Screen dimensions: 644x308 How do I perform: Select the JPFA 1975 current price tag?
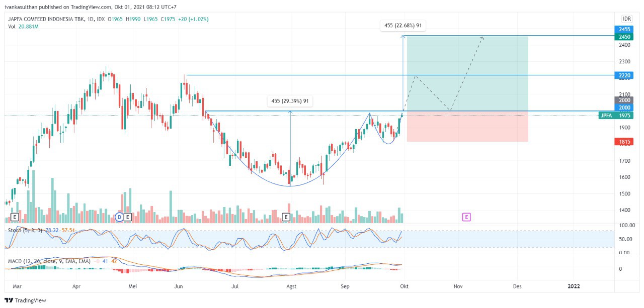(x=616, y=116)
